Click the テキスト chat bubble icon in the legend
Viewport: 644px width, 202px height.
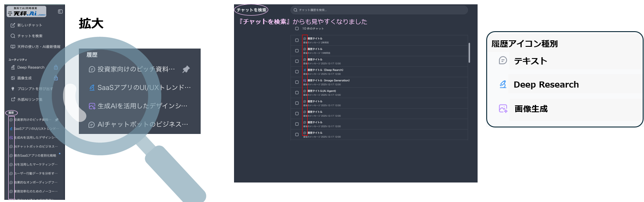tap(503, 61)
